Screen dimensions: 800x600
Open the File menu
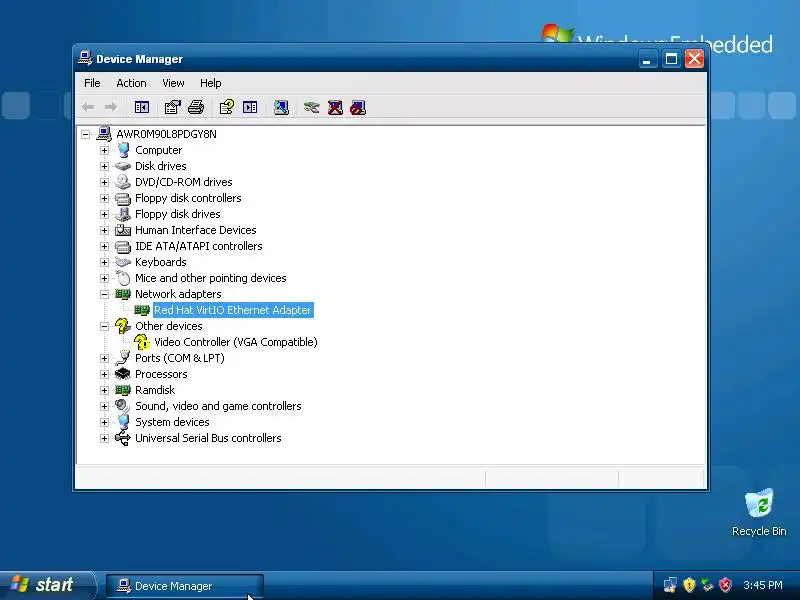(92, 83)
